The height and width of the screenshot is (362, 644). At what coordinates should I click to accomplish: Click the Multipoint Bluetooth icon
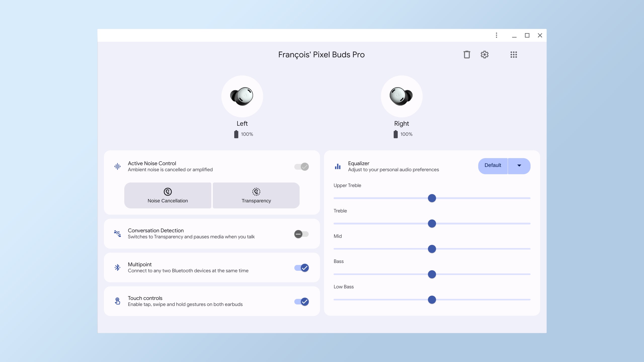tap(117, 267)
